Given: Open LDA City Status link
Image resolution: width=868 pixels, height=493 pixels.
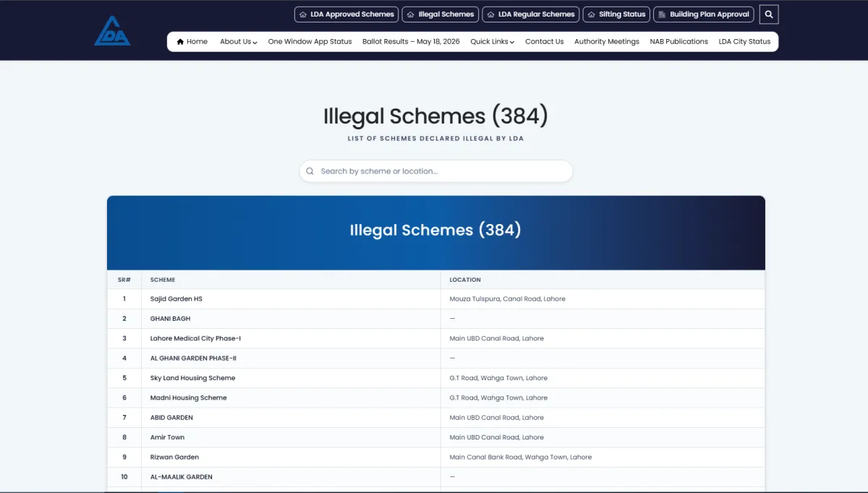Looking at the screenshot, I should click(x=744, y=42).
